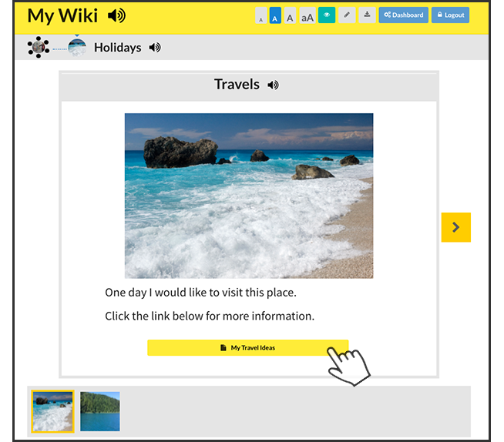The image size is (504, 442).
Task: Click the Travels speaker icon
Action: [274, 85]
